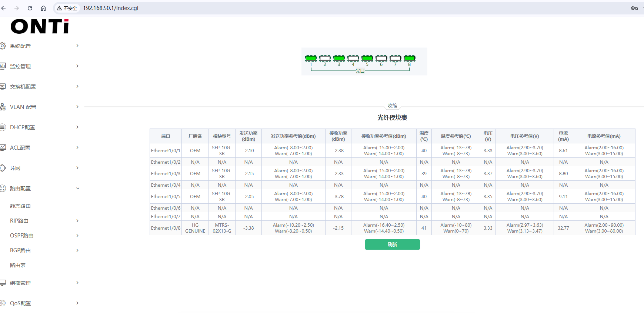
Task: Click the Ethernet1/0/8 table row cell
Action: pos(166,228)
